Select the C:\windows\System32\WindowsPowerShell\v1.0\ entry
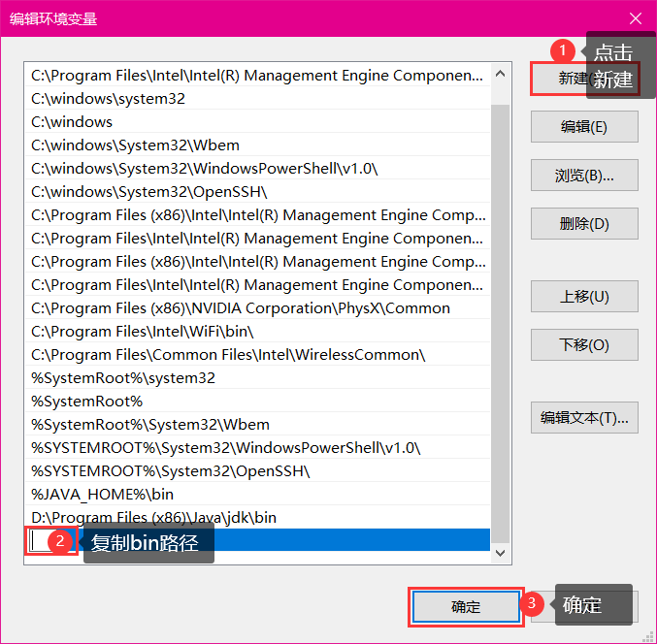 pos(257,169)
